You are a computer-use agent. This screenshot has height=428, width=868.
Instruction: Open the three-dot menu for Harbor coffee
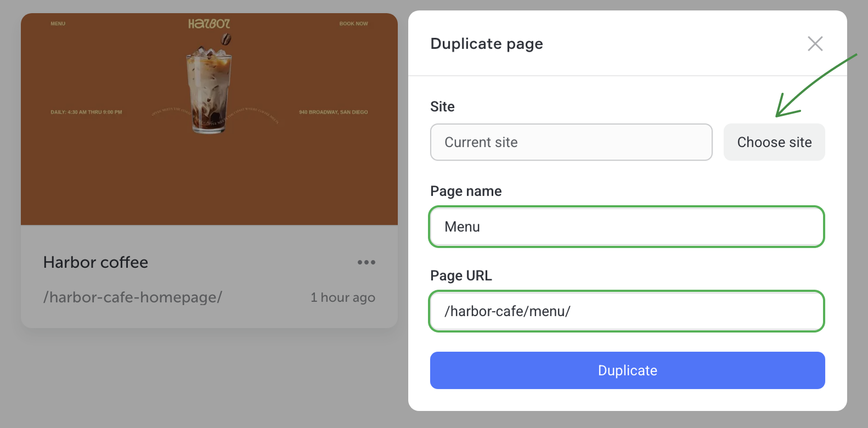click(x=366, y=262)
